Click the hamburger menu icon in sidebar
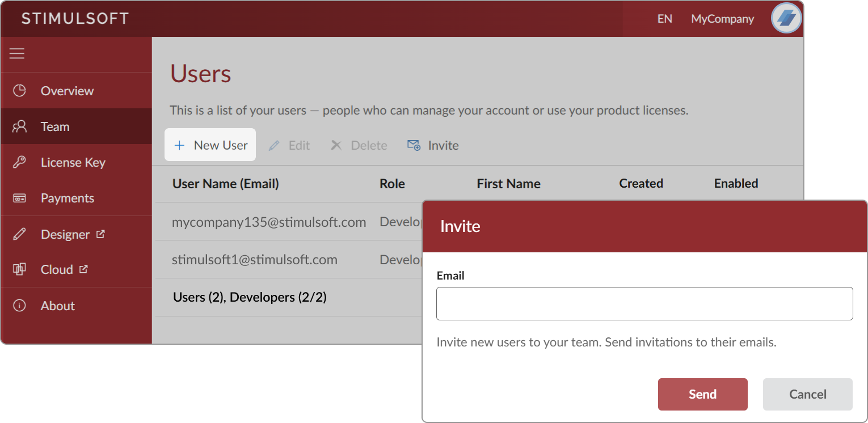Screen dimensions: 868x423 (x=17, y=54)
